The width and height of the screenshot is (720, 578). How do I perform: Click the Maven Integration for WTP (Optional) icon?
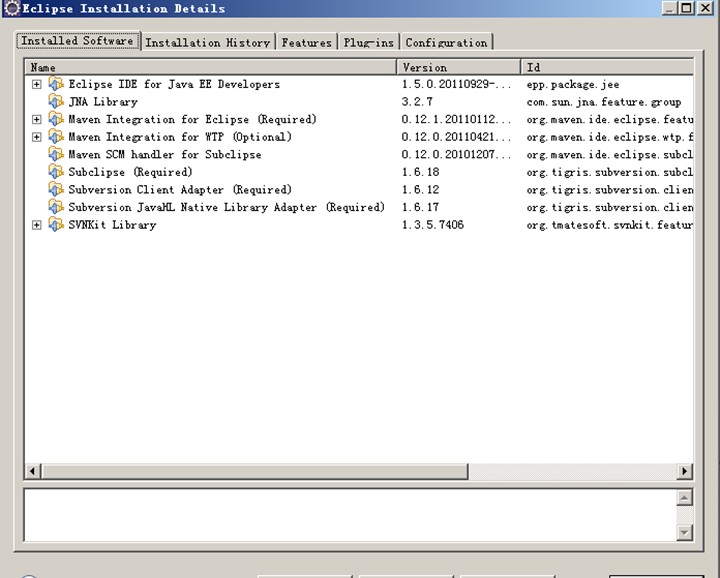[56, 137]
